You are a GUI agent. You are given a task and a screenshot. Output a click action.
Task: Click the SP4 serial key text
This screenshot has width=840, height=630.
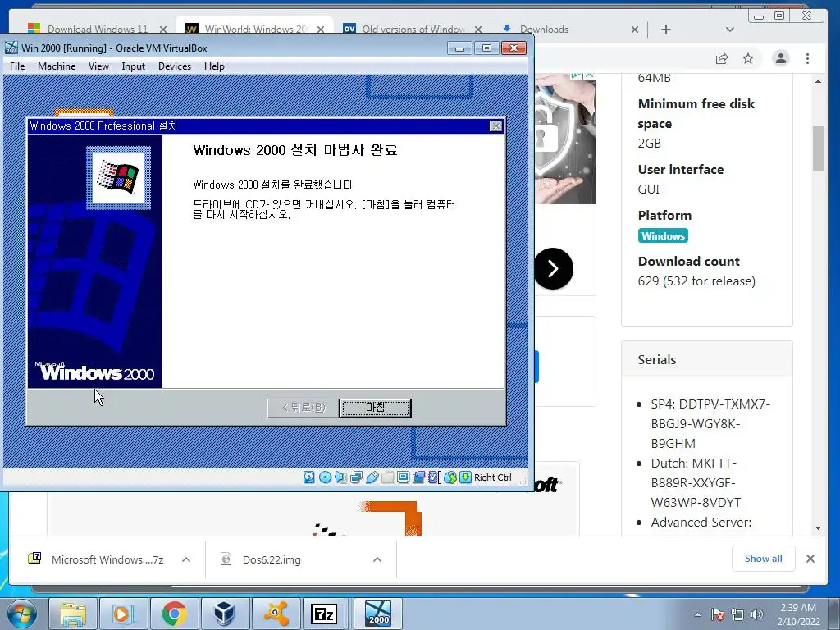710,424
